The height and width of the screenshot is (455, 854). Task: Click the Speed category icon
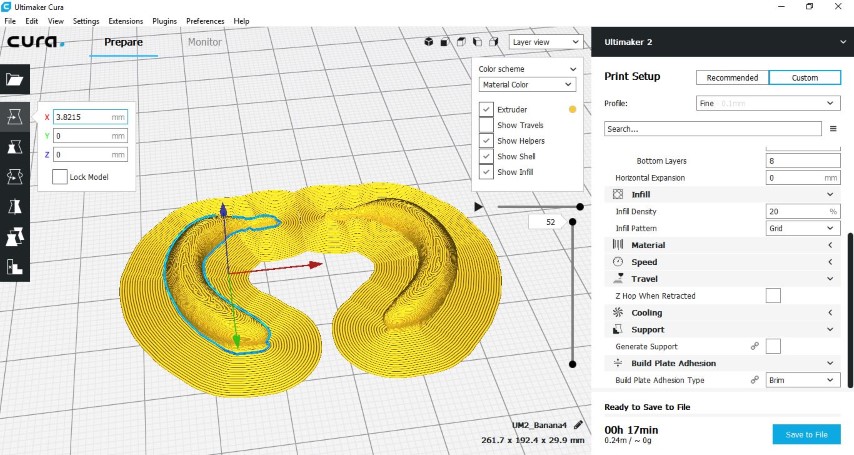pyautogui.click(x=618, y=262)
